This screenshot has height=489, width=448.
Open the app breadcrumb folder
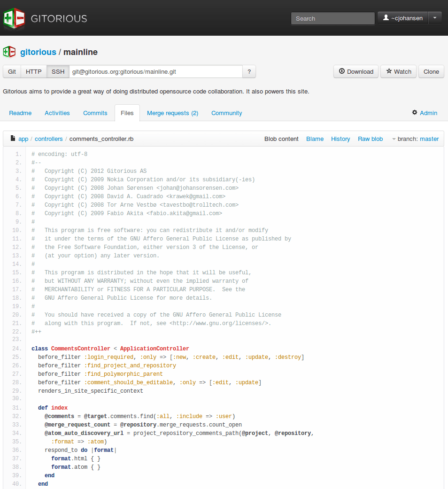tap(23, 139)
